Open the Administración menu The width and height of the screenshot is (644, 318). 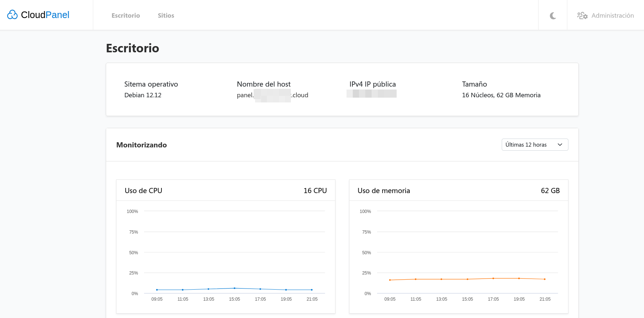click(x=606, y=15)
